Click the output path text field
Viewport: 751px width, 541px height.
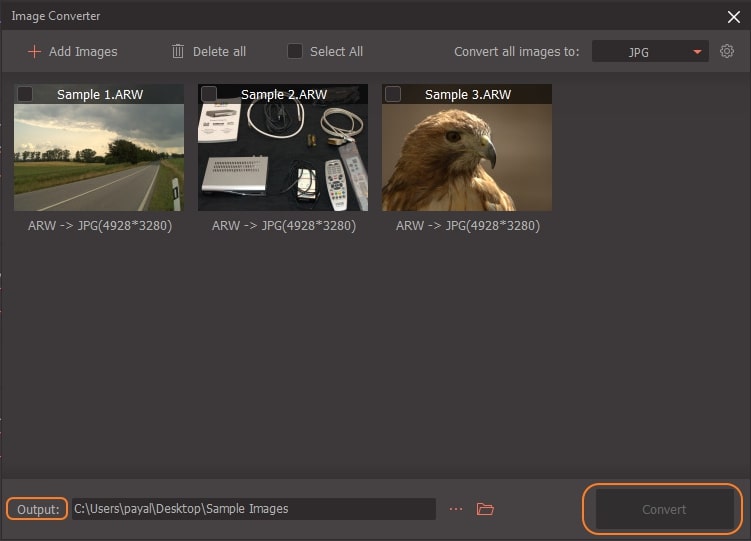point(253,509)
